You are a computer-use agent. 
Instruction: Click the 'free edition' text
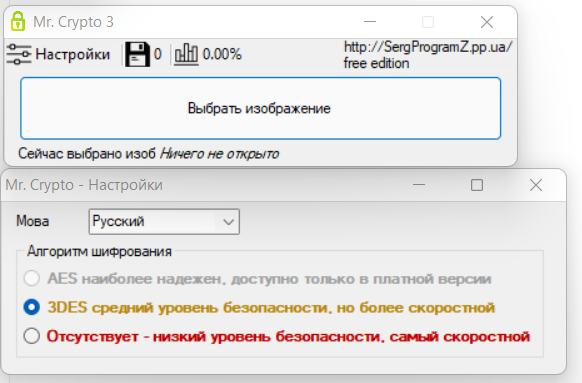pos(376,63)
